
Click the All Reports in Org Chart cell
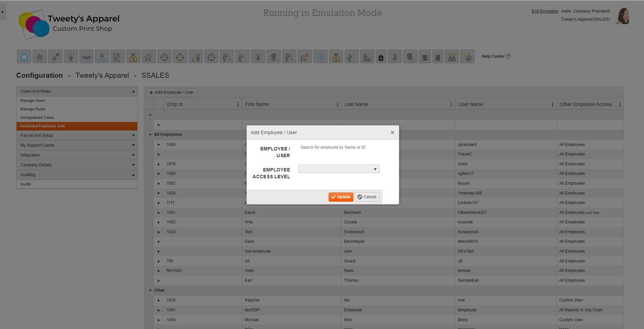point(590,310)
